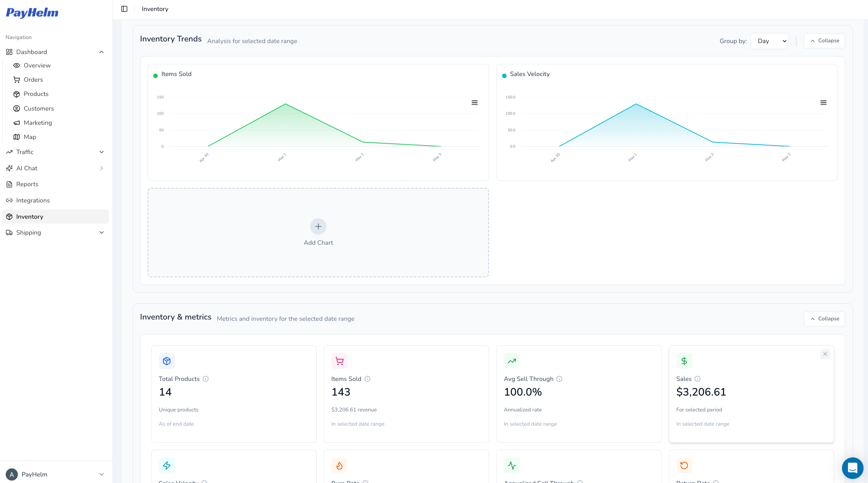Open Marketing megaphone icon
868x483 pixels.
click(x=17, y=123)
